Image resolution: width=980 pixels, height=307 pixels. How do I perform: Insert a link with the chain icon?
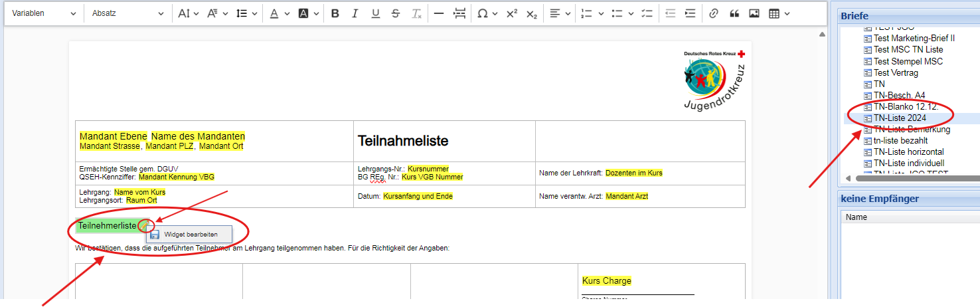[x=714, y=13]
